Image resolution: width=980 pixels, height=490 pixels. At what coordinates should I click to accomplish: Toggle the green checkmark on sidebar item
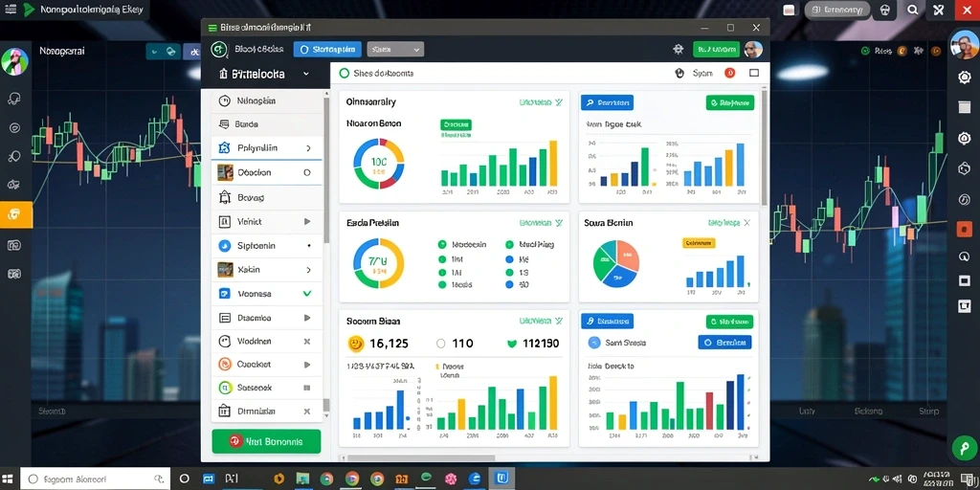point(307,293)
